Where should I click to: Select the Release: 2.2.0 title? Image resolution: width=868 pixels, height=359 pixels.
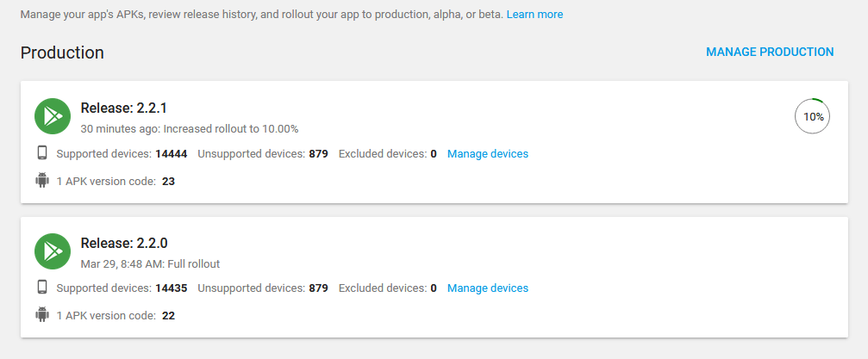123,242
